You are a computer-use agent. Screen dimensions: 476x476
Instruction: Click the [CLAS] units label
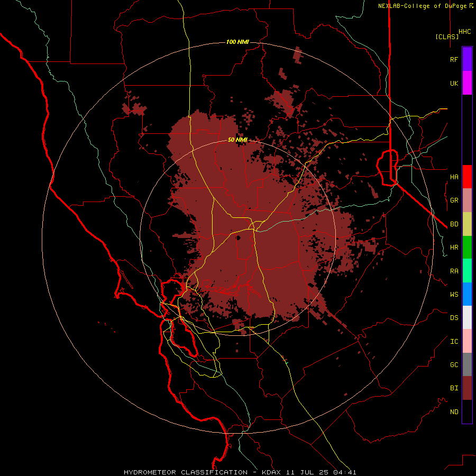click(447, 36)
